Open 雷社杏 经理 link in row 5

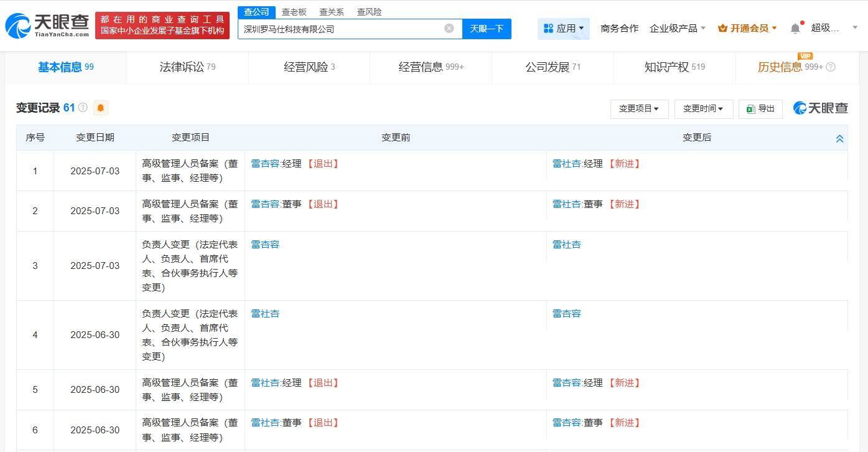pyautogui.click(x=265, y=383)
